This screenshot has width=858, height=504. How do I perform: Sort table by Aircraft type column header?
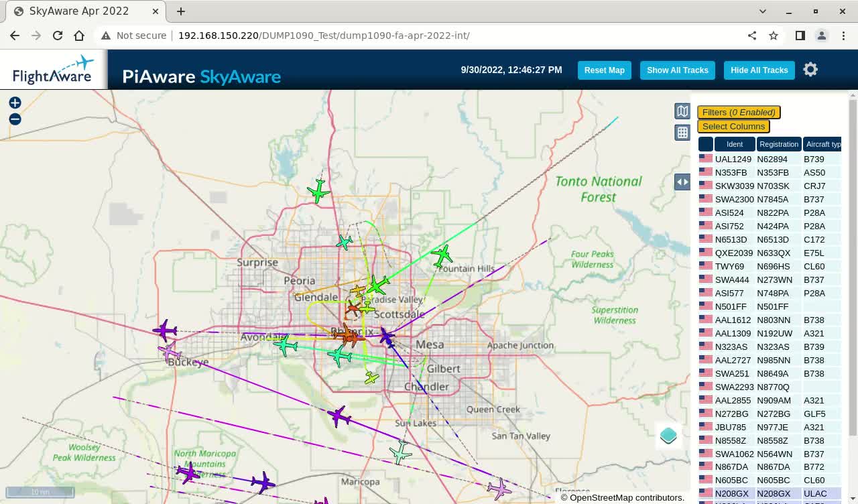pyautogui.click(x=822, y=144)
